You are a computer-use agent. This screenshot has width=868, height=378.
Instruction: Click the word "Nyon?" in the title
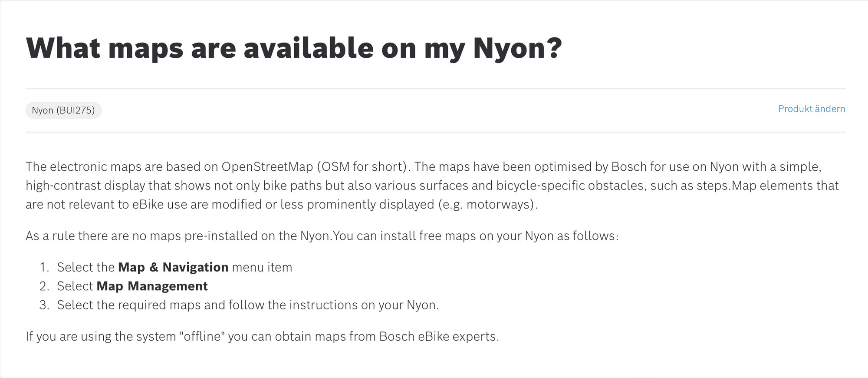[x=517, y=48]
